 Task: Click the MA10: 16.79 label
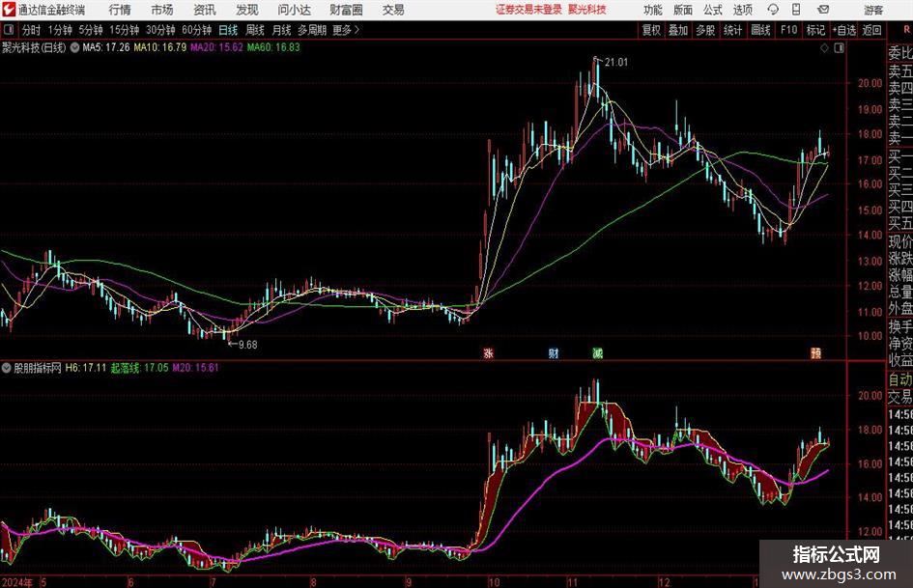[159, 47]
